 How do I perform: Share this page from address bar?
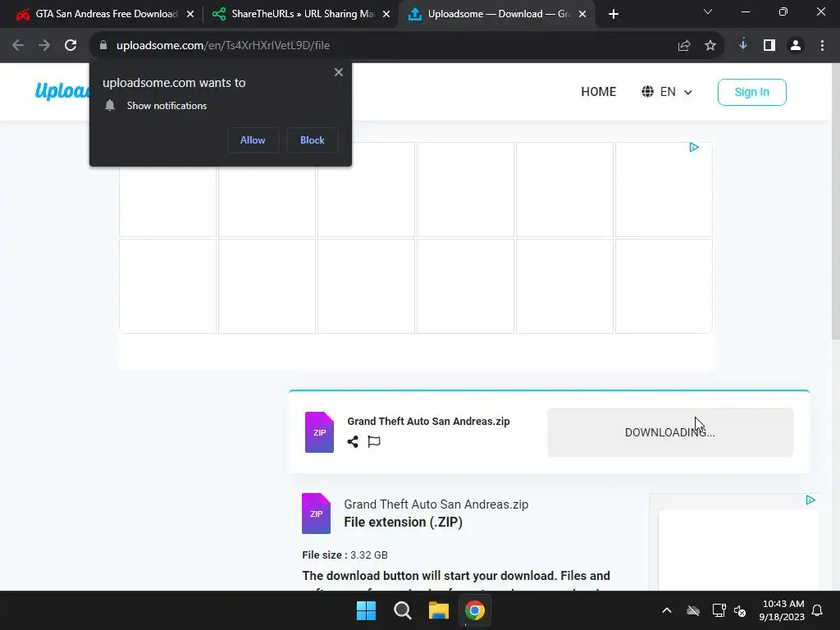(x=684, y=46)
